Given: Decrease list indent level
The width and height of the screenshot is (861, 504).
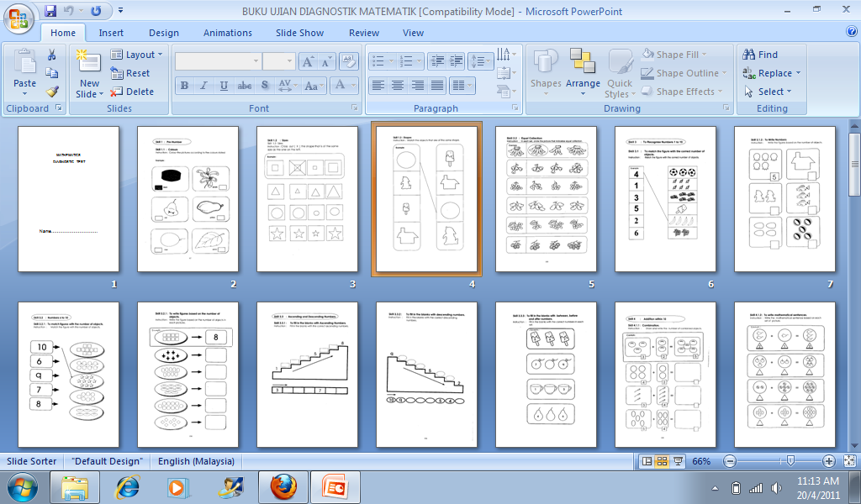Looking at the screenshot, I should tap(437, 60).
